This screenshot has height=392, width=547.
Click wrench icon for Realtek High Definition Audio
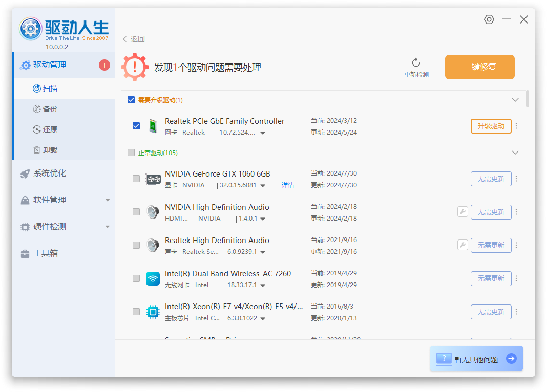point(462,245)
